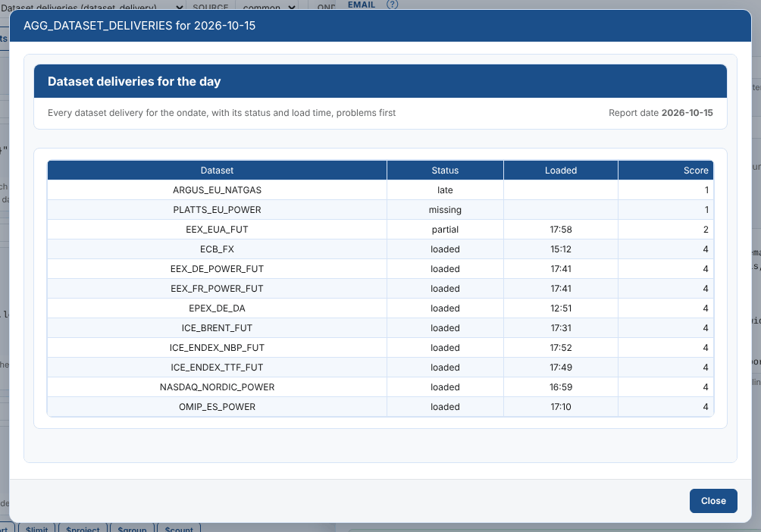Click the Dataset column header
Image resolution: width=761 pixels, height=532 pixels.
point(217,171)
